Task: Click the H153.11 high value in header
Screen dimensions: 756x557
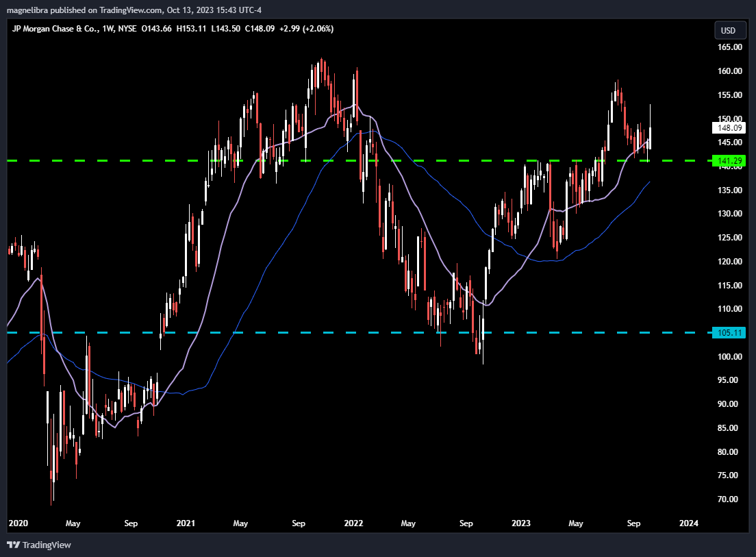Action: [192, 29]
